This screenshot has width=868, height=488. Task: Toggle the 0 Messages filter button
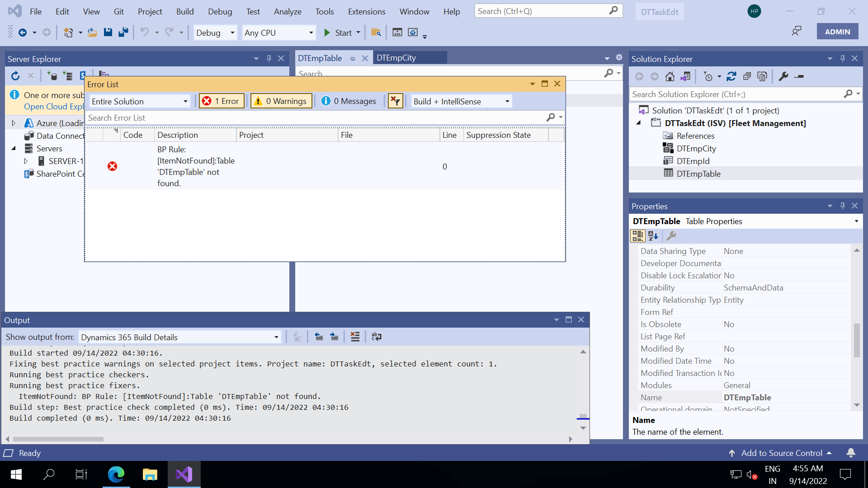349,101
